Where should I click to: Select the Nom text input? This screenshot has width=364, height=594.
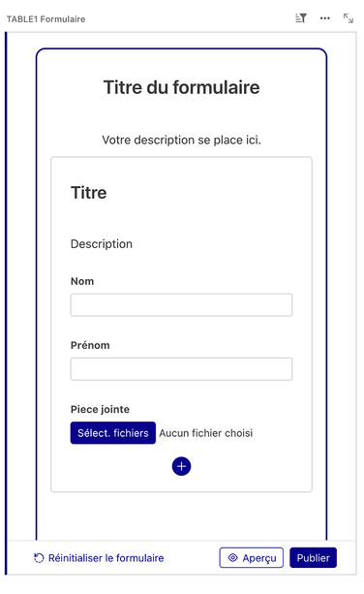181,305
